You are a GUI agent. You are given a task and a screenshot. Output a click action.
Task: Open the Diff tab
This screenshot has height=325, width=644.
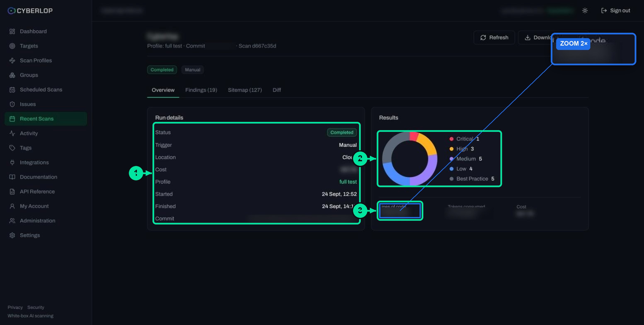276,90
